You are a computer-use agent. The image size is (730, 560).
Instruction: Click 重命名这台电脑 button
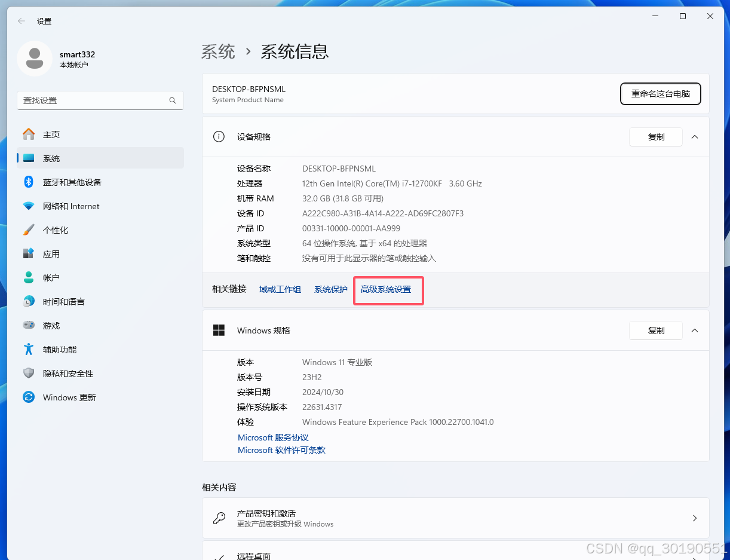pyautogui.click(x=660, y=94)
